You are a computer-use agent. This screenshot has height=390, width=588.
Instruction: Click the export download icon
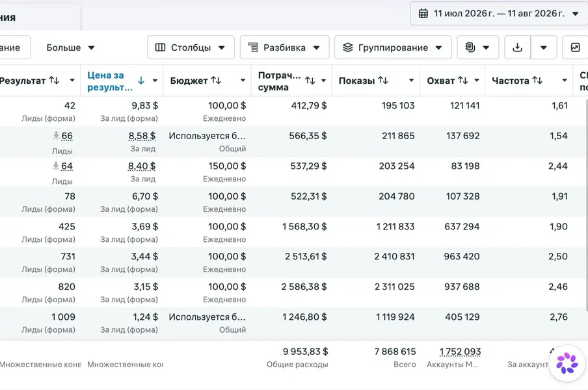(x=518, y=47)
